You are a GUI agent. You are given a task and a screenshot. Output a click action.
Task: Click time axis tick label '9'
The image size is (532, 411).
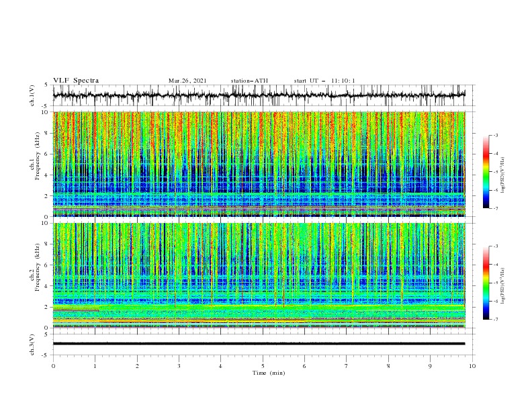(x=430, y=366)
